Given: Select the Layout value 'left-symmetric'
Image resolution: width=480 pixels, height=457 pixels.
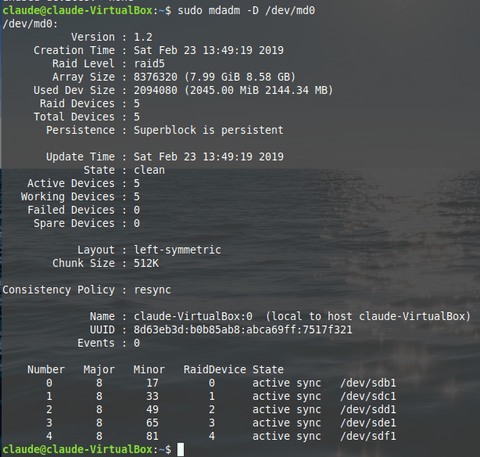Looking at the screenshot, I should (177, 250).
